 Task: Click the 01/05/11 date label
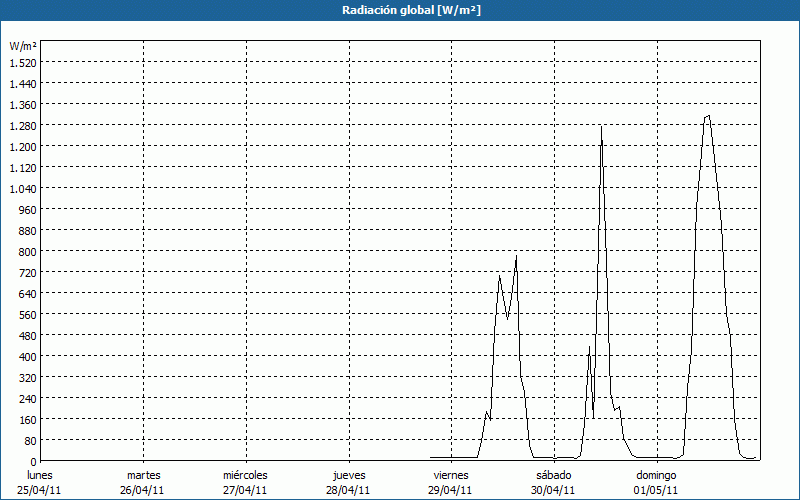pyautogui.click(x=656, y=490)
